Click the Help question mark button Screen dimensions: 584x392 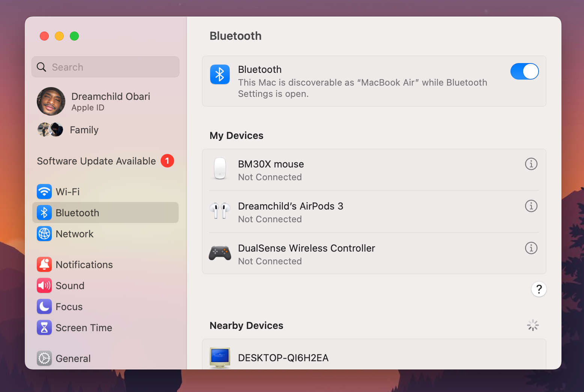pos(539,289)
